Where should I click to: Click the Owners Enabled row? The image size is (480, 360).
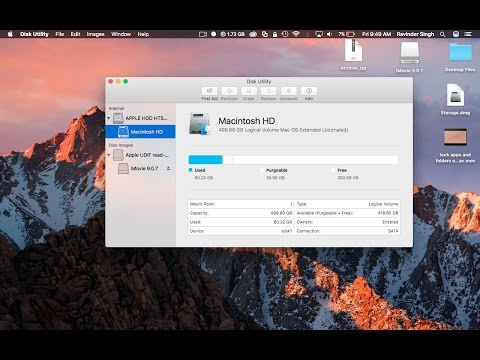tap(347, 222)
